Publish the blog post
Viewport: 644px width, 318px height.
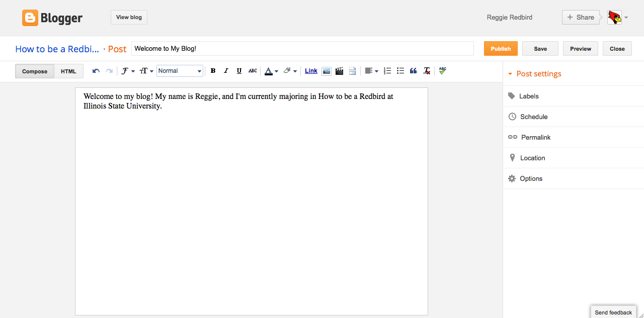click(x=500, y=48)
